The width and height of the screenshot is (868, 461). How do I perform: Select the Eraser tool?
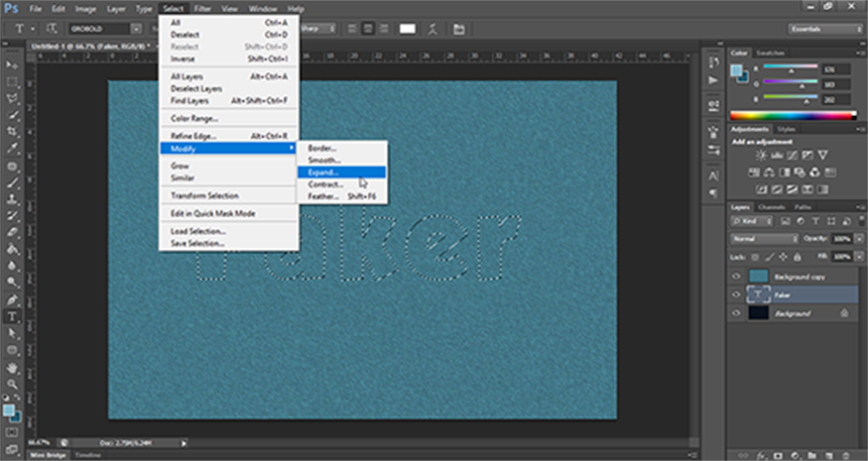click(x=12, y=232)
